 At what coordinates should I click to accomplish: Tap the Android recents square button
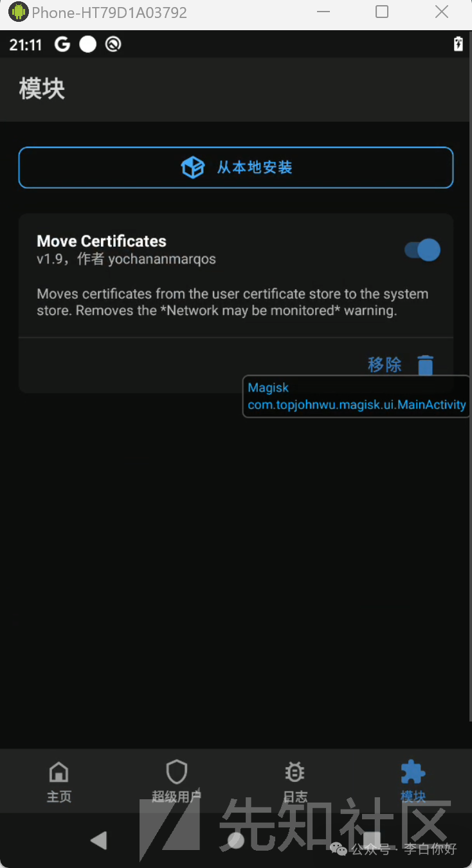pyautogui.click(x=372, y=840)
